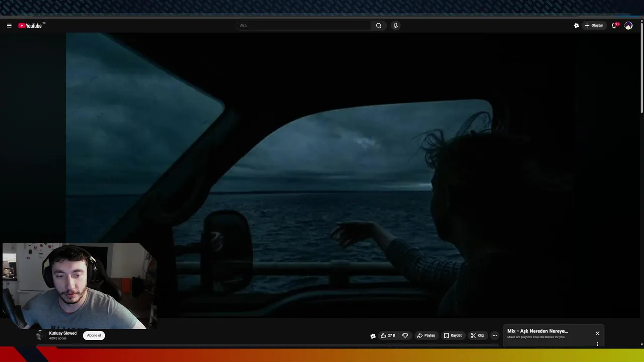Open the Kutluay Slowed channel name
644x362 pixels.
point(63,333)
